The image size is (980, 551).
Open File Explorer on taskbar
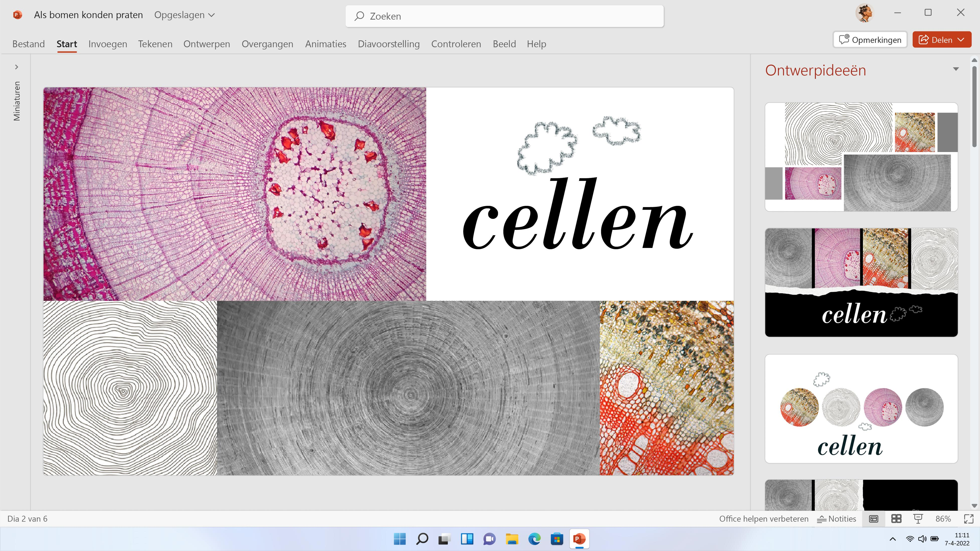[x=512, y=539]
